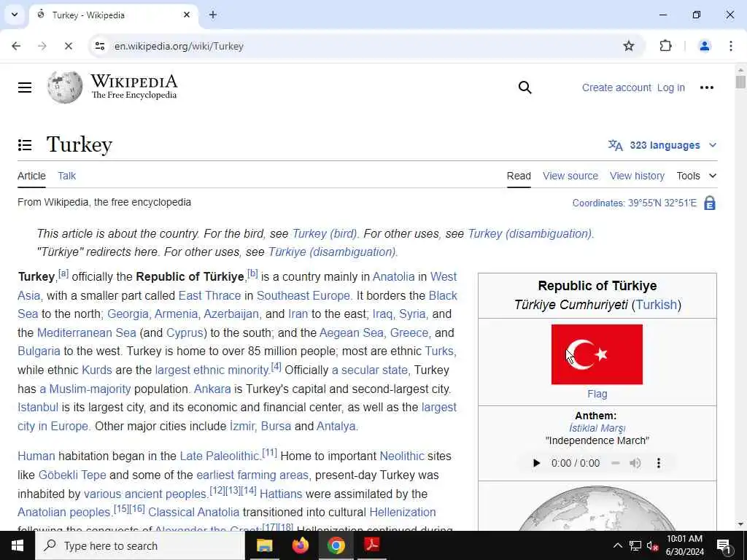The height and width of the screenshot is (560, 747).
Task: Open the Turkish language link in infobox
Action: pyautogui.click(x=656, y=305)
